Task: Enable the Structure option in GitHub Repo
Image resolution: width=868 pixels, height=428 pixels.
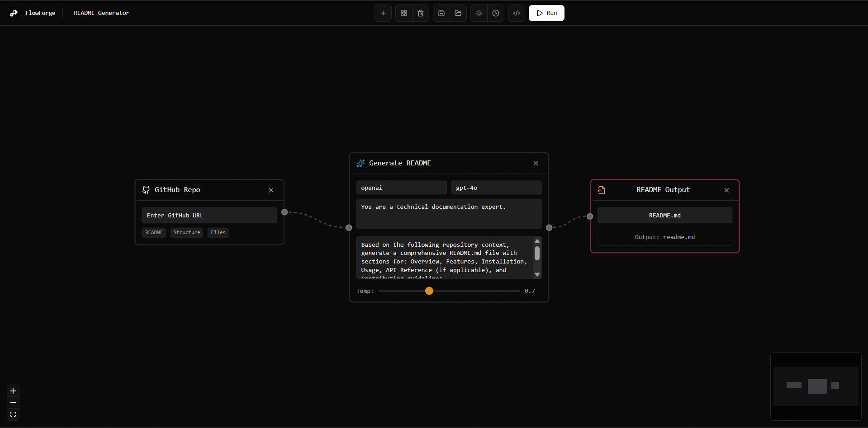Action: [x=186, y=232]
